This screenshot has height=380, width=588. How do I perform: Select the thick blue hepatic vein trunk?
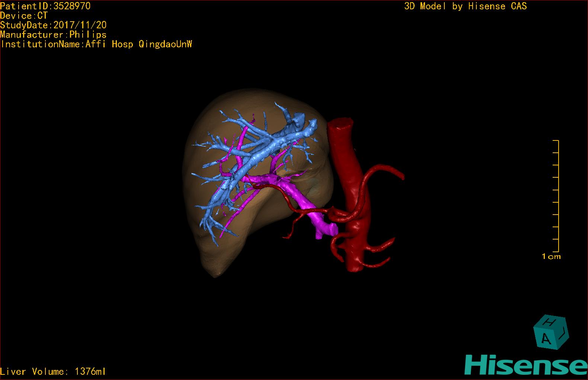pos(268,149)
